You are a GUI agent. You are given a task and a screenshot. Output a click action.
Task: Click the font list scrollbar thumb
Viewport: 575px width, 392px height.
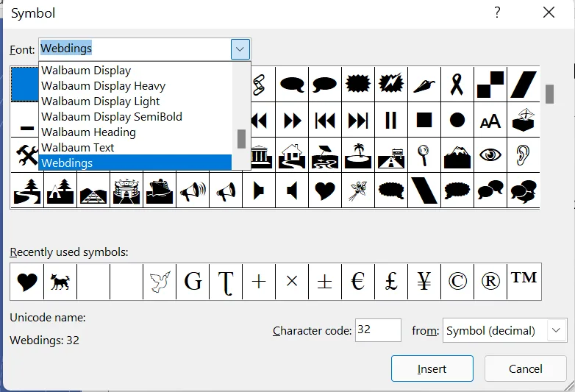click(241, 139)
